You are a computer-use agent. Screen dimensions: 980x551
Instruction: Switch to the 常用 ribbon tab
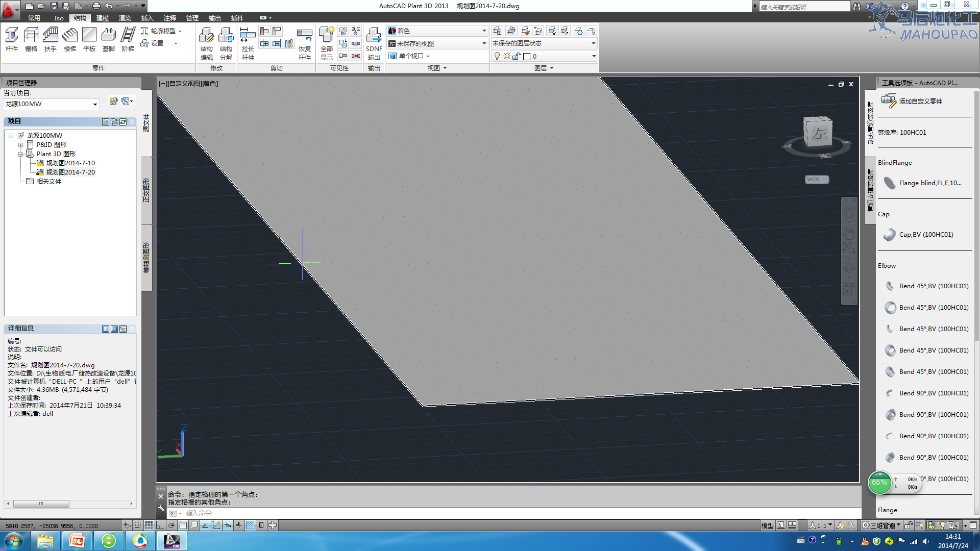click(x=34, y=18)
